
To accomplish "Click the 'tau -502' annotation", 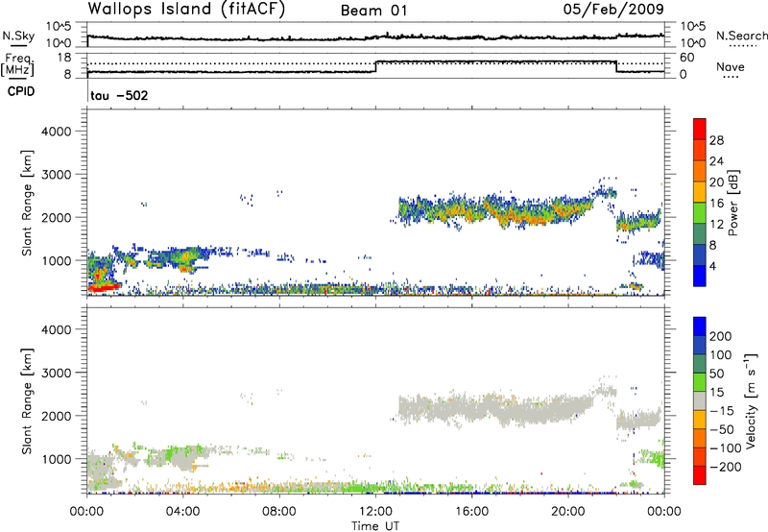I will [x=119, y=95].
